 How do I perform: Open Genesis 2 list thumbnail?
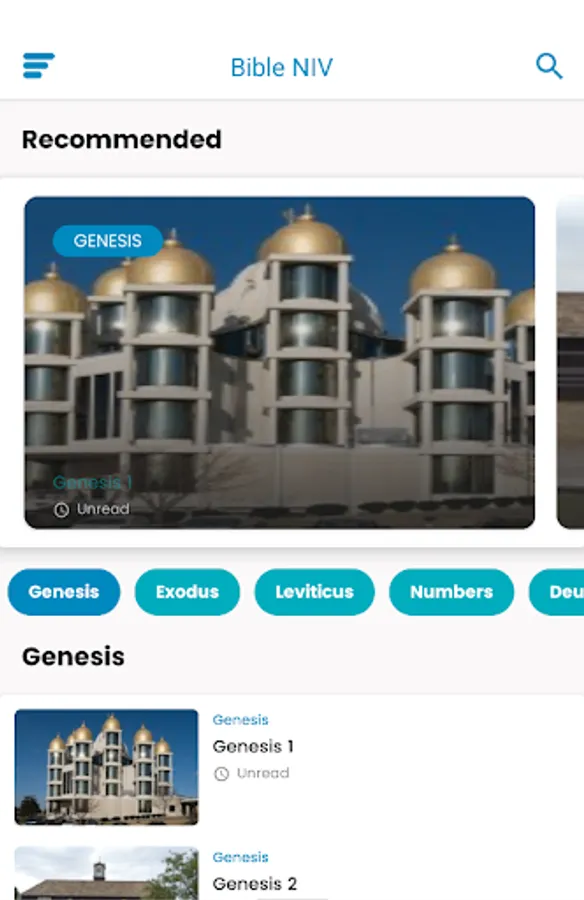tap(106, 873)
